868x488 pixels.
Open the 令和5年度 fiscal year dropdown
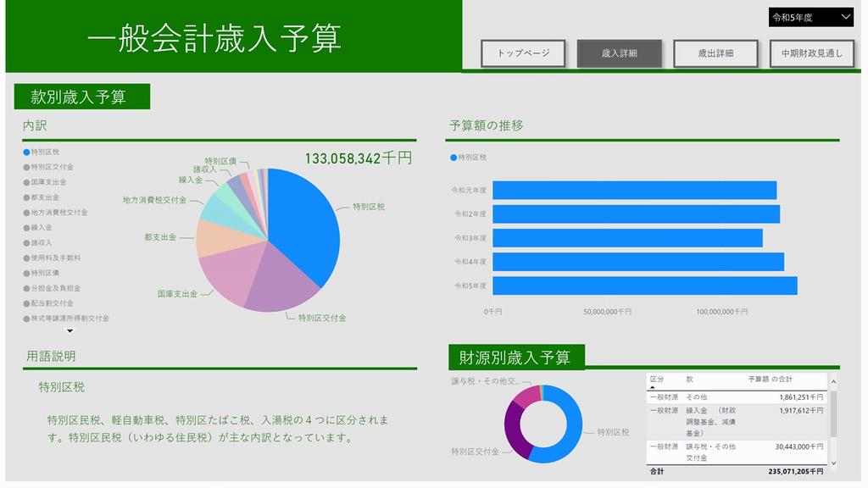pos(810,17)
